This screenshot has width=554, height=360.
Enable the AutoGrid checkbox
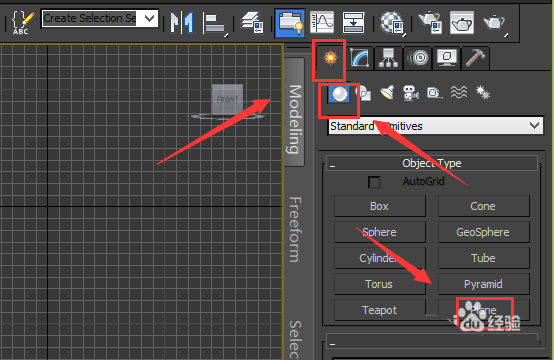[374, 182]
